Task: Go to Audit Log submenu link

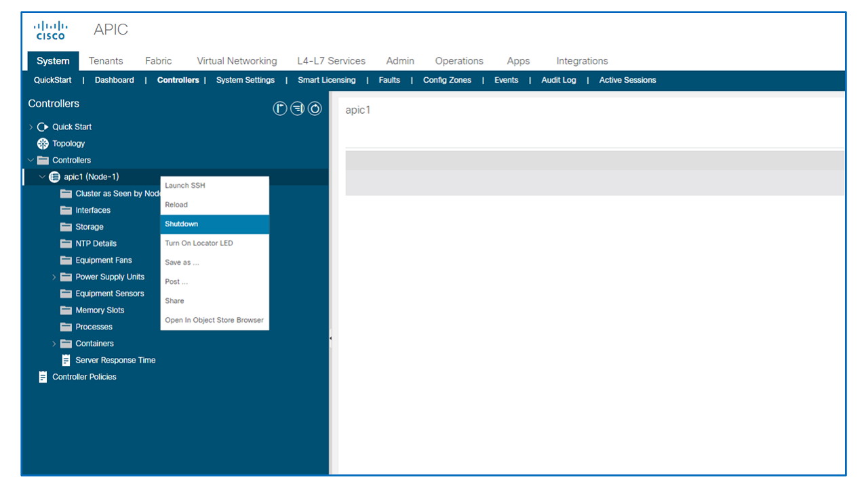Action: (559, 80)
